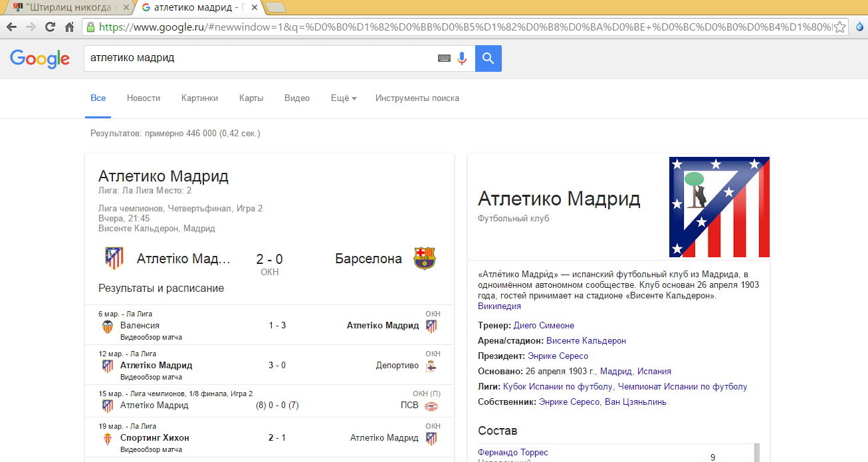Click the Результаты и расписание heading

tap(162, 289)
